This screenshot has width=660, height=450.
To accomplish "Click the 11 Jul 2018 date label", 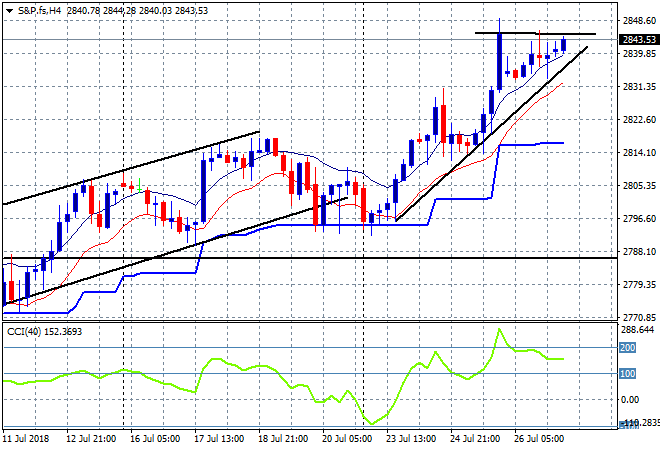I will tap(26, 439).
